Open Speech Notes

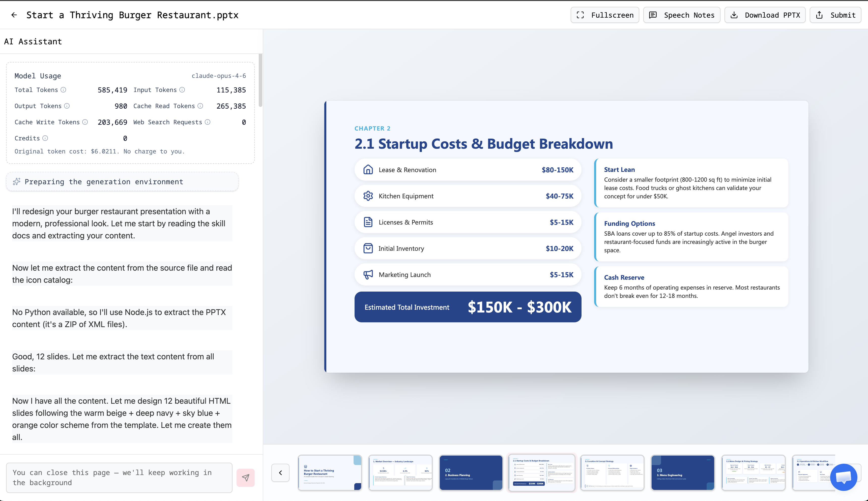(681, 15)
